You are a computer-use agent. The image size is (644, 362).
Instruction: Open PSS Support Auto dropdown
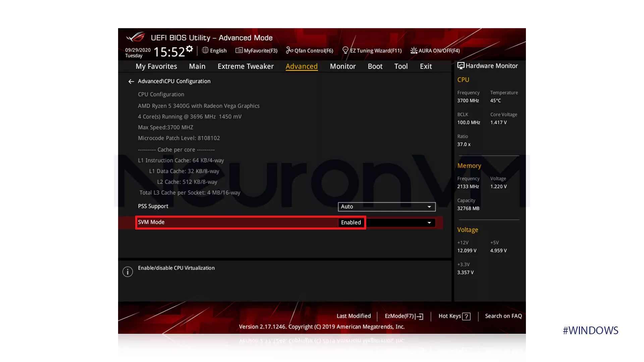point(387,207)
